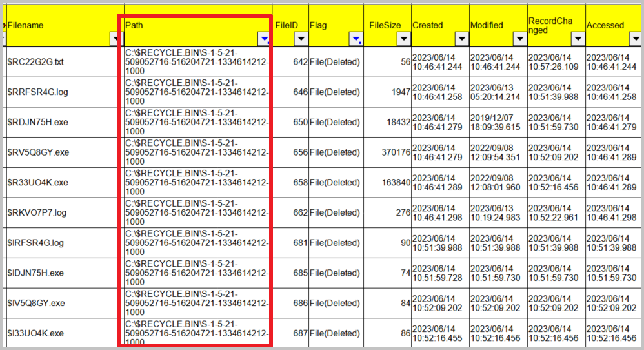Image resolution: width=644 pixels, height=350 pixels.
Task: Expand the FileID filter arrow
Action: coord(301,39)
